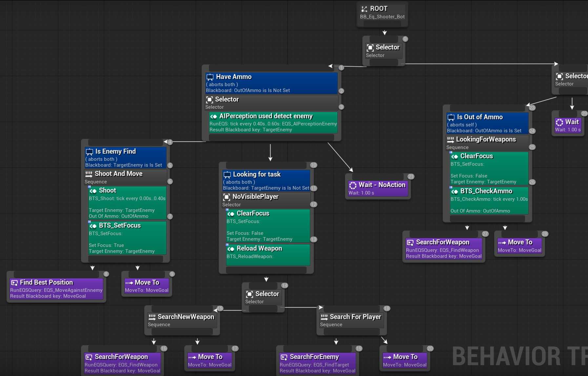Select the SearchNewWeapon sequence node
The height and width of the screenshot is (376, 588).
pyautogui.click(x=182, y=320)
